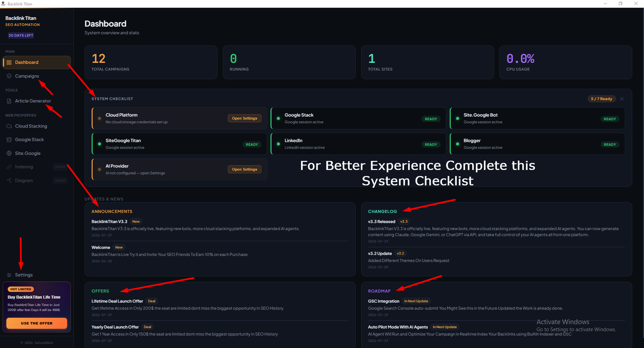
Task: Click Site.Google Bot green status dot
Action: [457, 118]
